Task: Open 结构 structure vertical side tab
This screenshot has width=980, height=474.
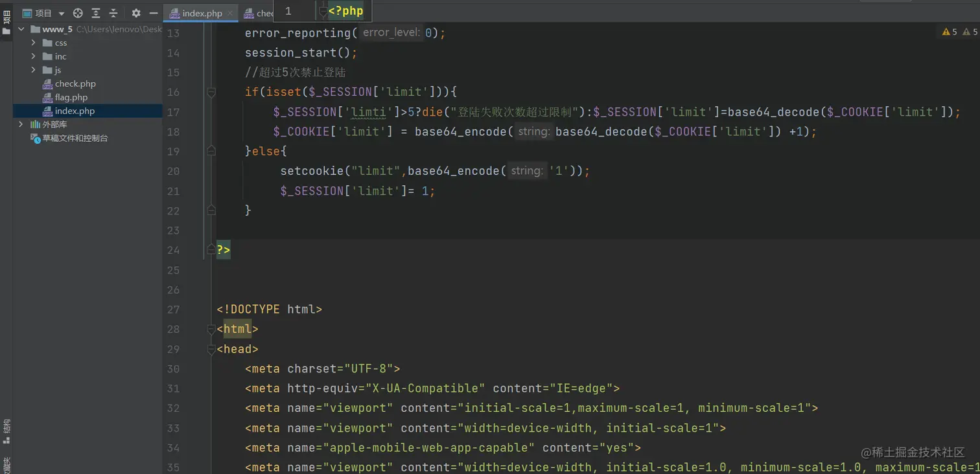Action: [6, 426]
